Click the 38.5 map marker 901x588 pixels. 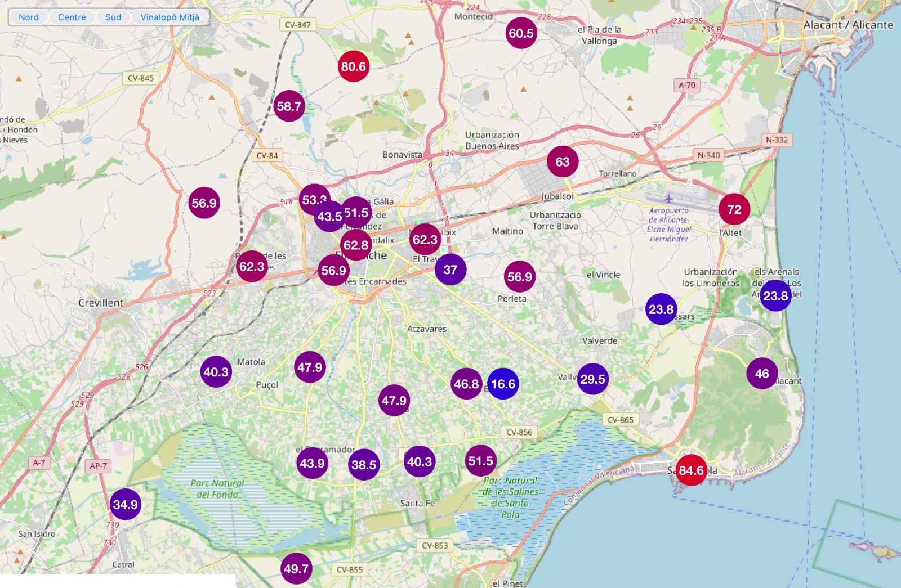tap(364, 465)
